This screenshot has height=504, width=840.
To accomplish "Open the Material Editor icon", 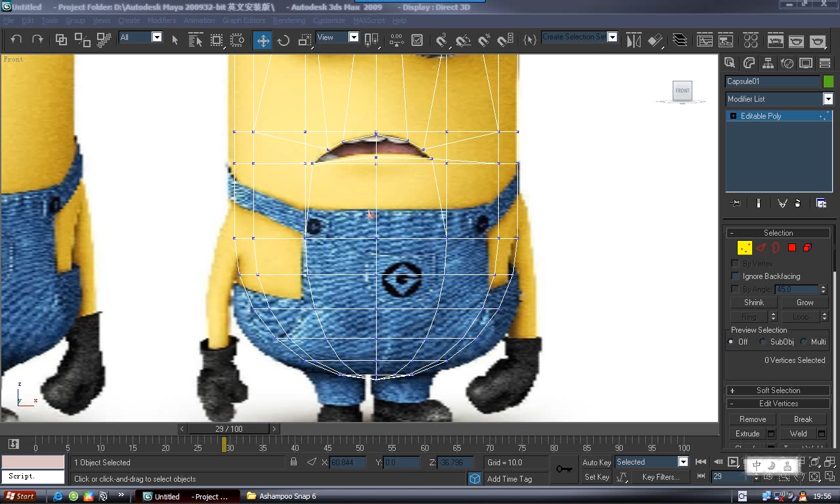I will (x=751, y=40).
